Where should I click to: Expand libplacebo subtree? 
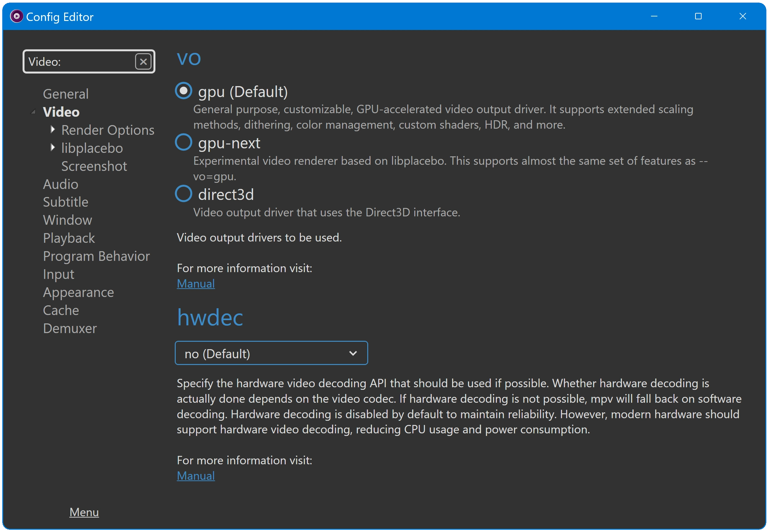(x=52, y=148)
